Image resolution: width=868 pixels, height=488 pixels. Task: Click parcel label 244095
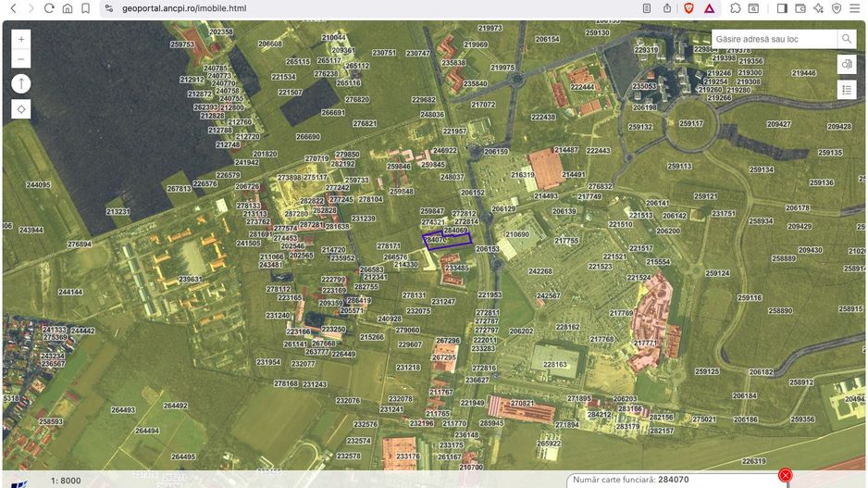(38, 185)
